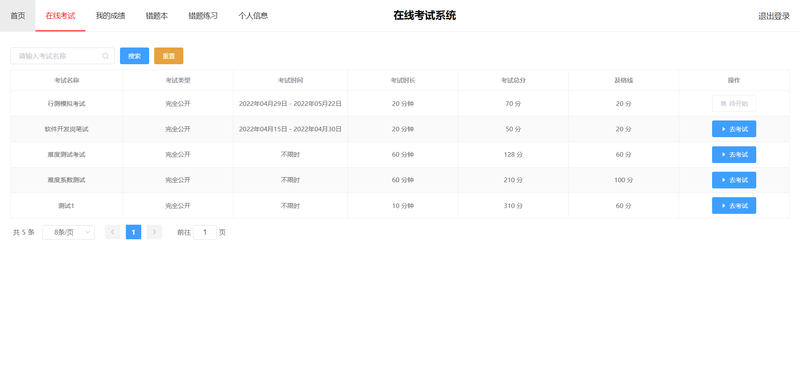Select the 行测模拟考试 name cell
800x371 pixels.
67,104
